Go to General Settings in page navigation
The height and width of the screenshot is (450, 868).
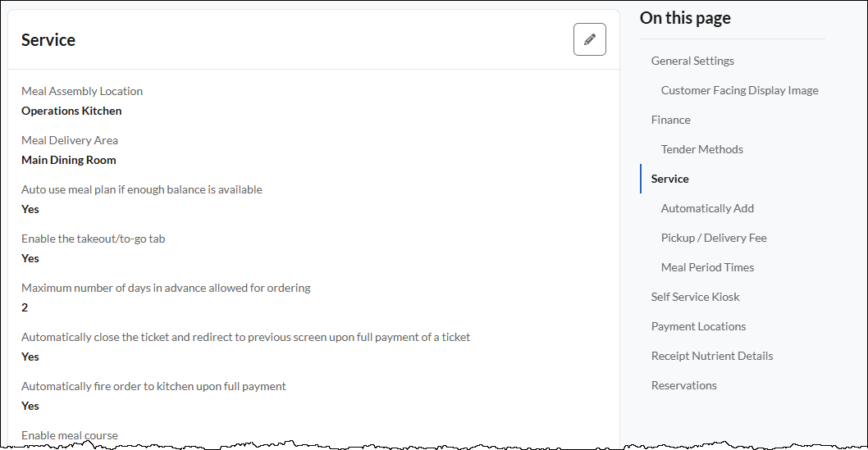tap(692, 61)
